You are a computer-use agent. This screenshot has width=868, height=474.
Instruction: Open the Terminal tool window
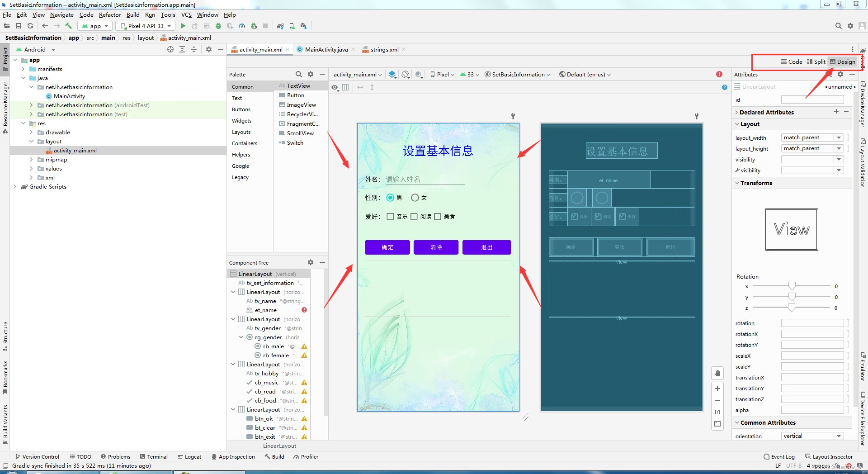(x=154, y=457)
